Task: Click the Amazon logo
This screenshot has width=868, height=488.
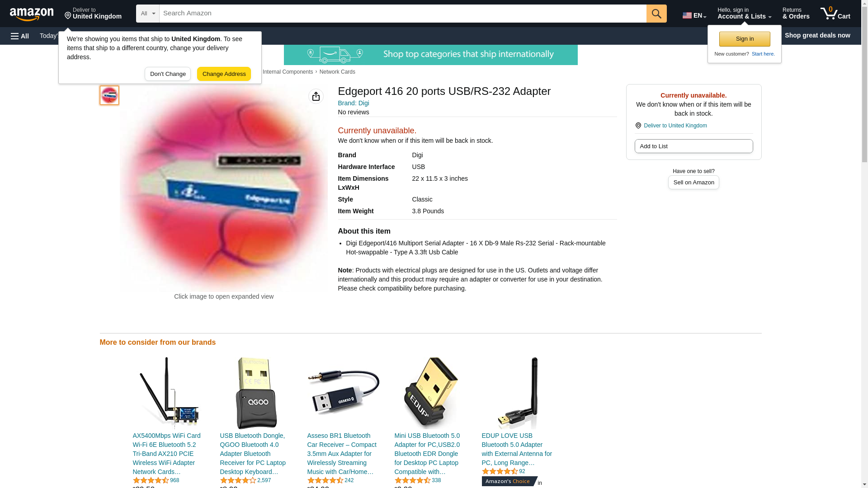Action: pos(32,14)
